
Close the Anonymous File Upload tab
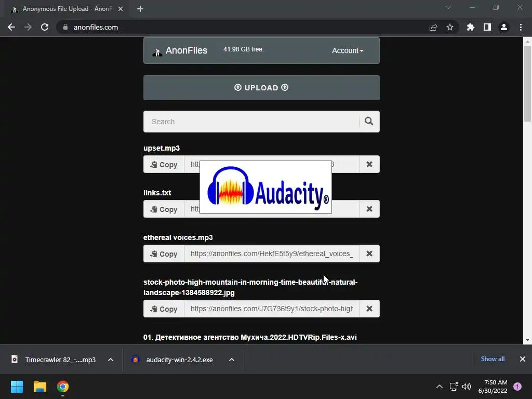coord(121,9)
